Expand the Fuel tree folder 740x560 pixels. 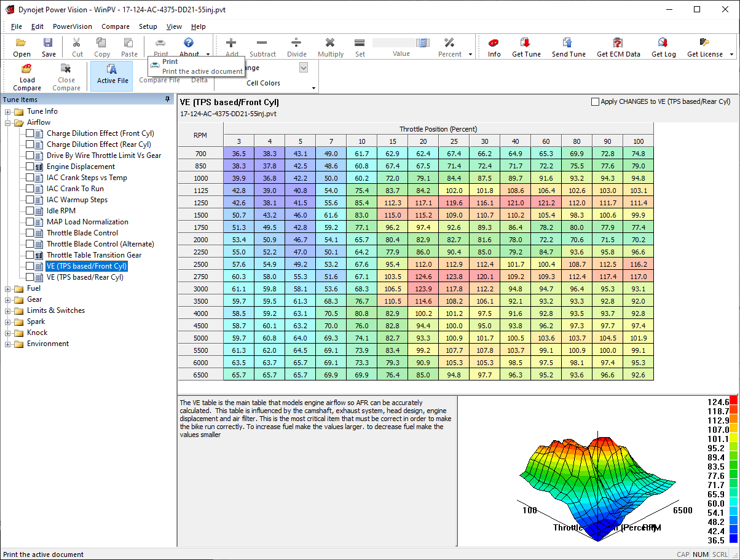[8, 288]
